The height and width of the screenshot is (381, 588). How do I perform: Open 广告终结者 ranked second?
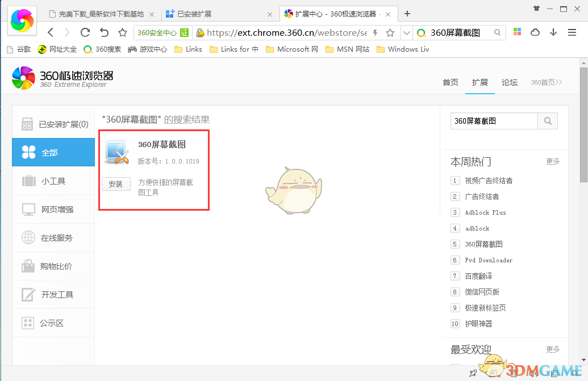pos(482,196)
